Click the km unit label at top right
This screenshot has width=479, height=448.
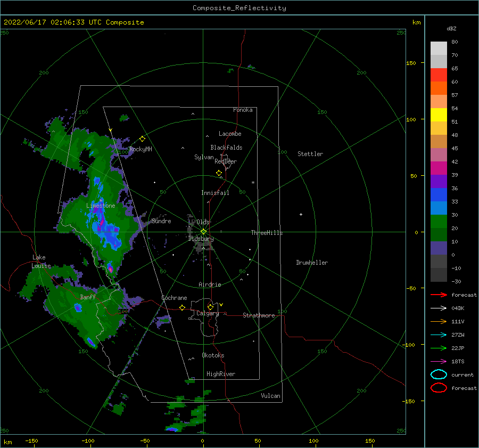416,22
